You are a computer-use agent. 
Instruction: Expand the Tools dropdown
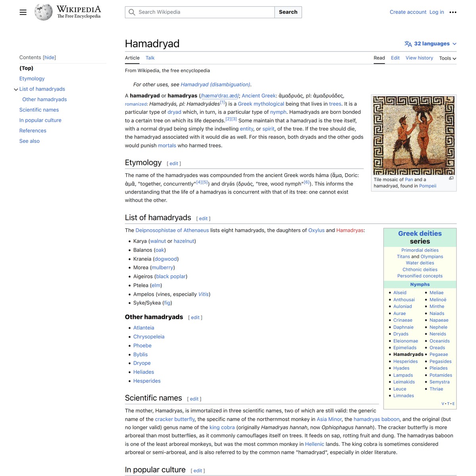coord(447,58)
